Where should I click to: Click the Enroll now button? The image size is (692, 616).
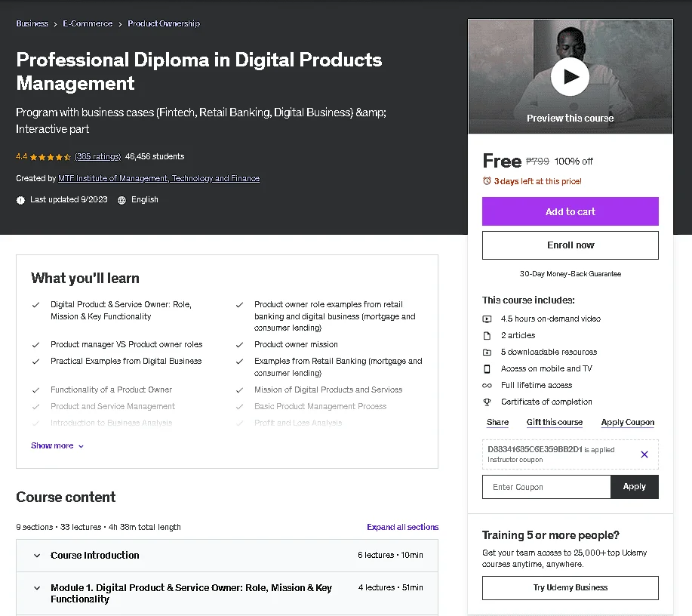pos(571,245)
